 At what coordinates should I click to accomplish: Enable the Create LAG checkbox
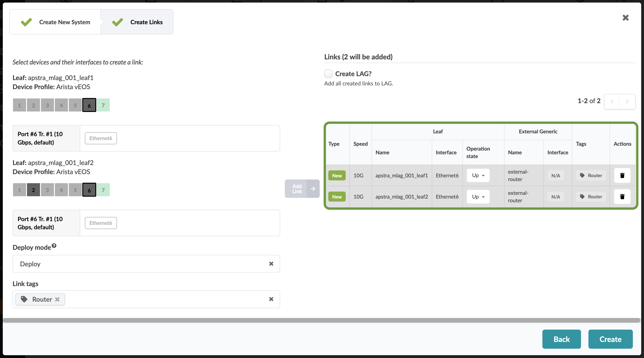(328, 74)
